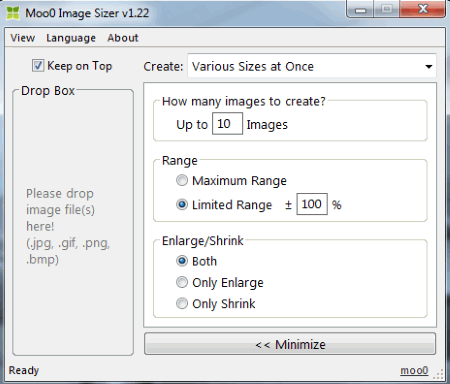The image size is (450, 384).
Task: Open the View menu
Action: click(22, 38)
